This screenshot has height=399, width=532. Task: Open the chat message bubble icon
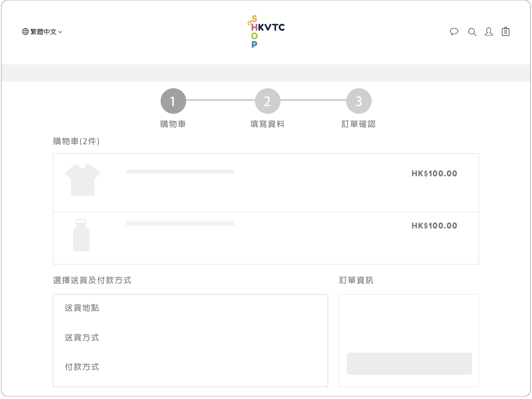pos(454,31)
